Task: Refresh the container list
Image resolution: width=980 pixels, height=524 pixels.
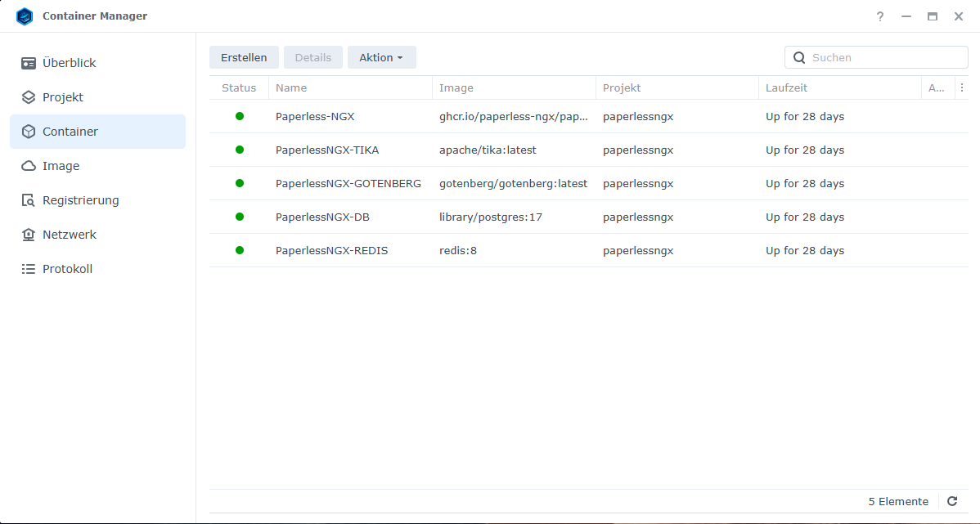Action: click(x=952, y=501)
